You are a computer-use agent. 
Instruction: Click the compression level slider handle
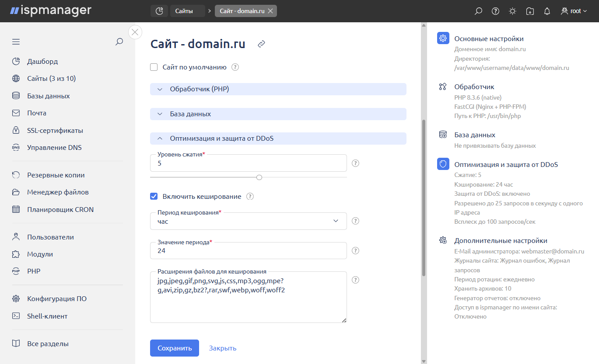[259, 177]
